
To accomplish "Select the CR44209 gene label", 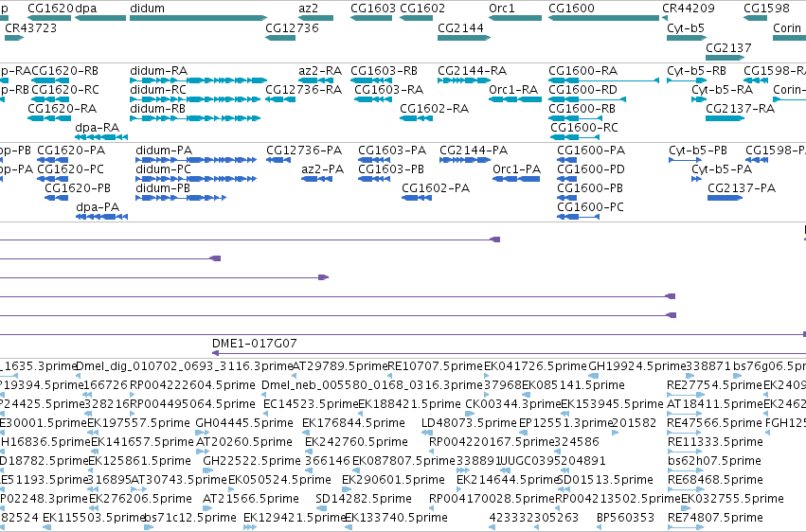I will (688, 9).
